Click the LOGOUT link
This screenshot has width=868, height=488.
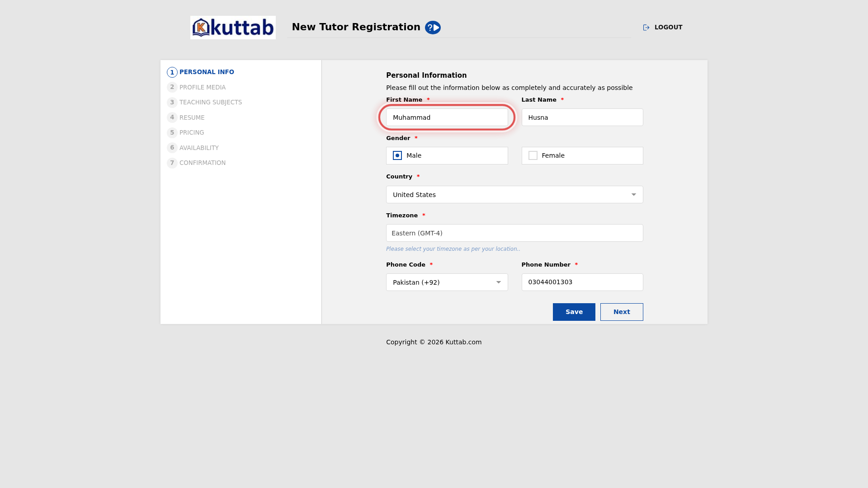[668, 28]
